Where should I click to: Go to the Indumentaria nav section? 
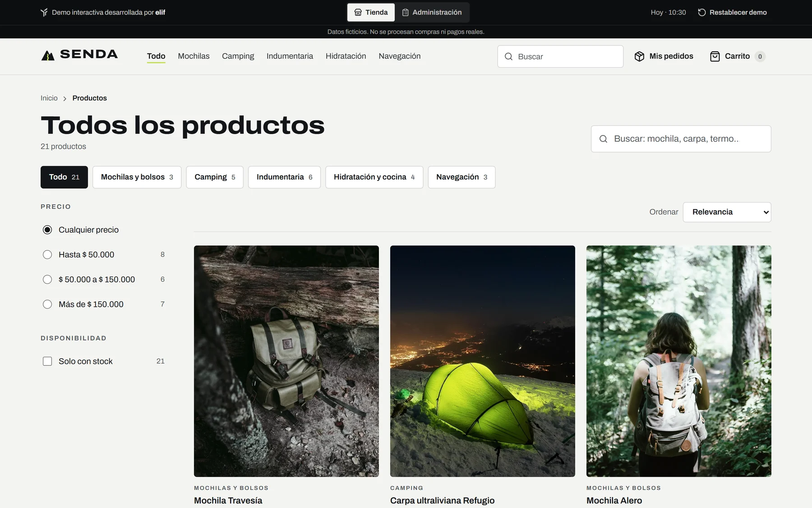(290, 56)
